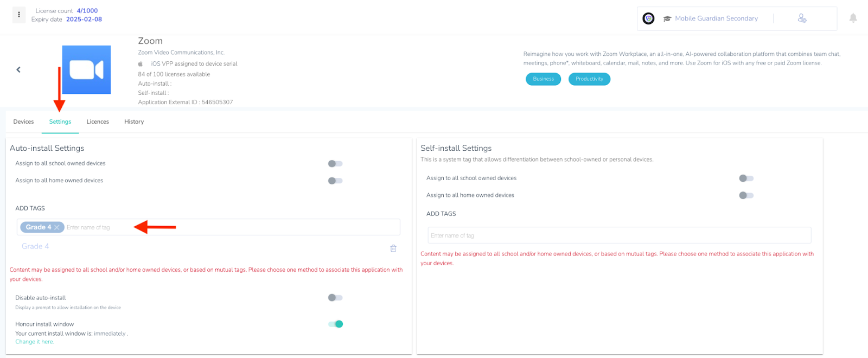The image size is (868, 358).
Task: Click the license count 4/1000 value
Action: 87,10
